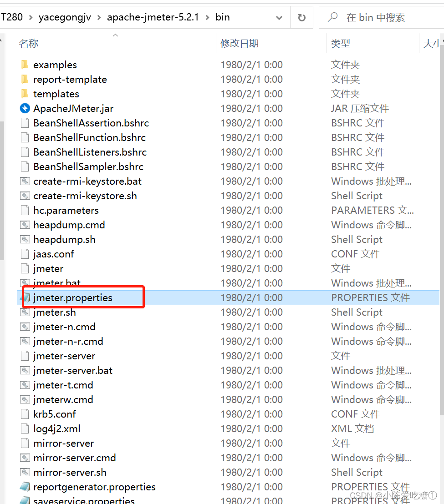The width and height of the screenshot is (444, 504).
Task: Click the BeanShellAssertion.bshrc file icon
Action: coord(25,123)
